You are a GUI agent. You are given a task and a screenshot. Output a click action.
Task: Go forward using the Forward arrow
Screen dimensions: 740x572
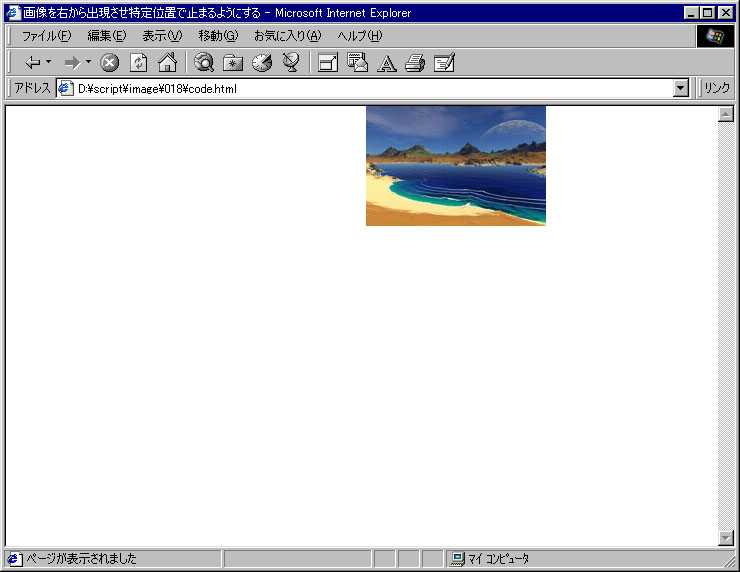72,62
